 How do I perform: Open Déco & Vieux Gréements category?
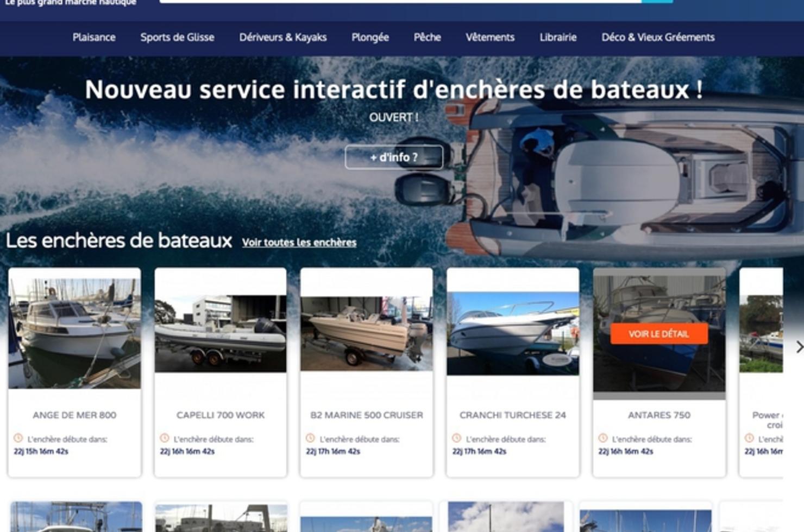658,37
